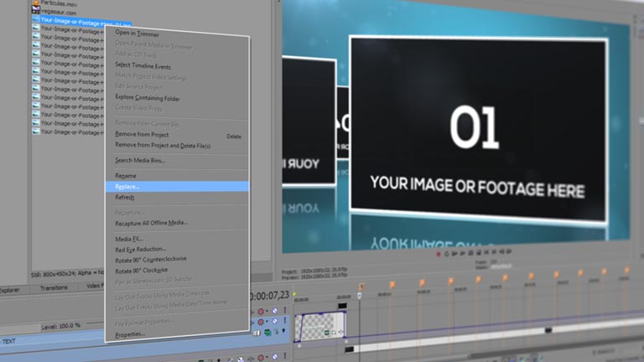Mute the highlighted TEXT track
This screenshot has width=644, height=362.
coord(275,321)
